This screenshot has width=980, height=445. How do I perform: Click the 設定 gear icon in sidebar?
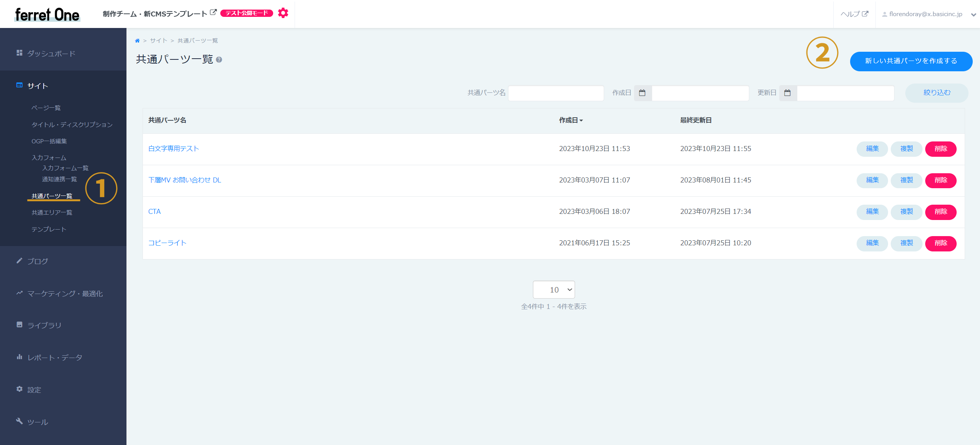(x=20, y=389)
